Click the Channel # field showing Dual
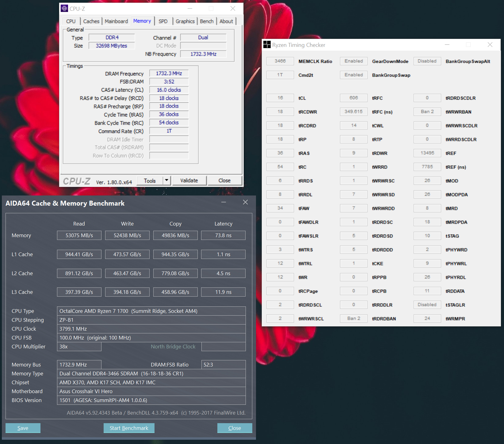 click(x=203, y=37)
